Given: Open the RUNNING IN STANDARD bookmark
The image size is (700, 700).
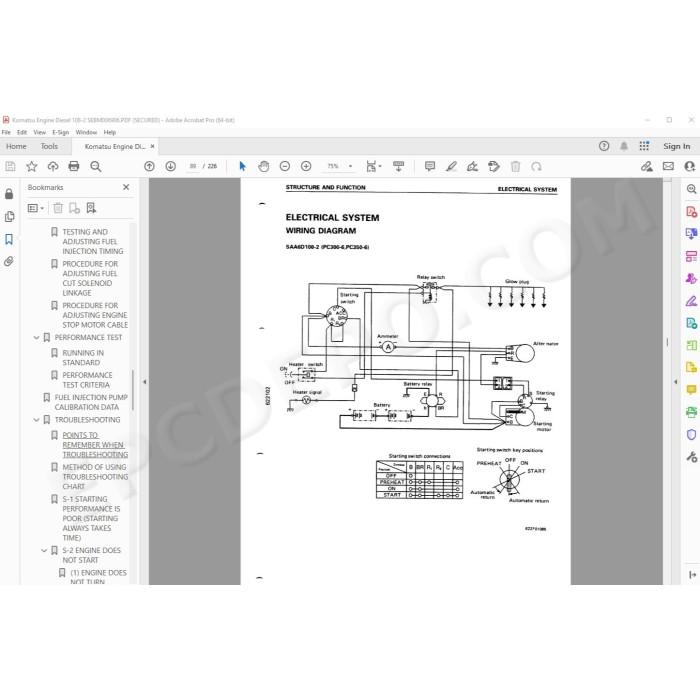Looking at the screenshot, I should (x=83, y=358).
